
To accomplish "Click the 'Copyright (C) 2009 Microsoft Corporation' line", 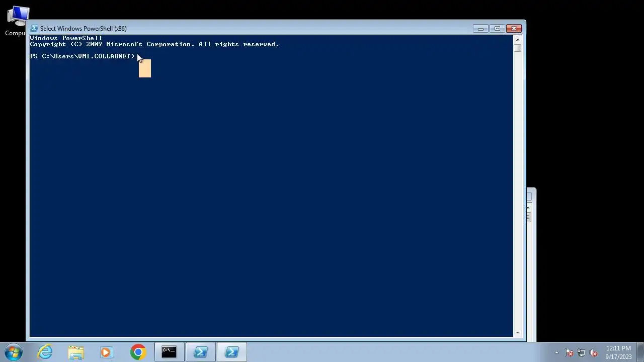I will [154, 44].
